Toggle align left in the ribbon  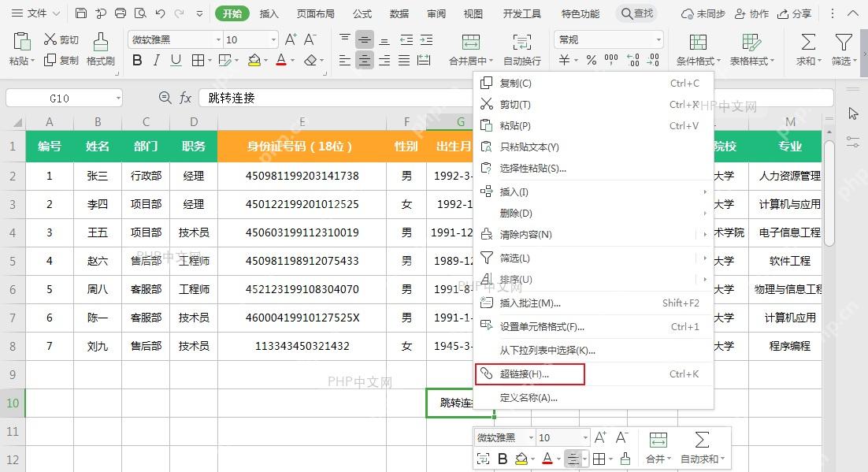[x=345, y=61]
